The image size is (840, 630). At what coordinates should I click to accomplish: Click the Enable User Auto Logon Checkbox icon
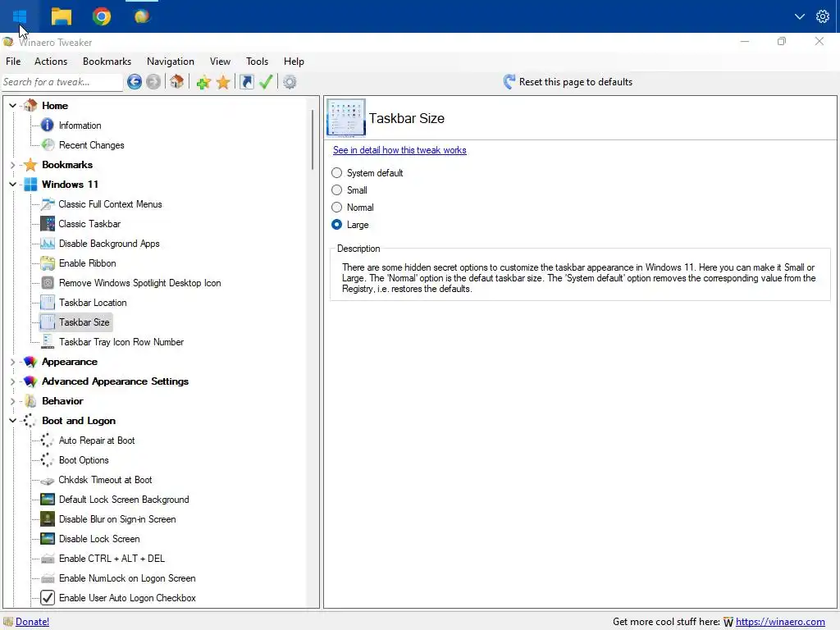tap(48, 598)
